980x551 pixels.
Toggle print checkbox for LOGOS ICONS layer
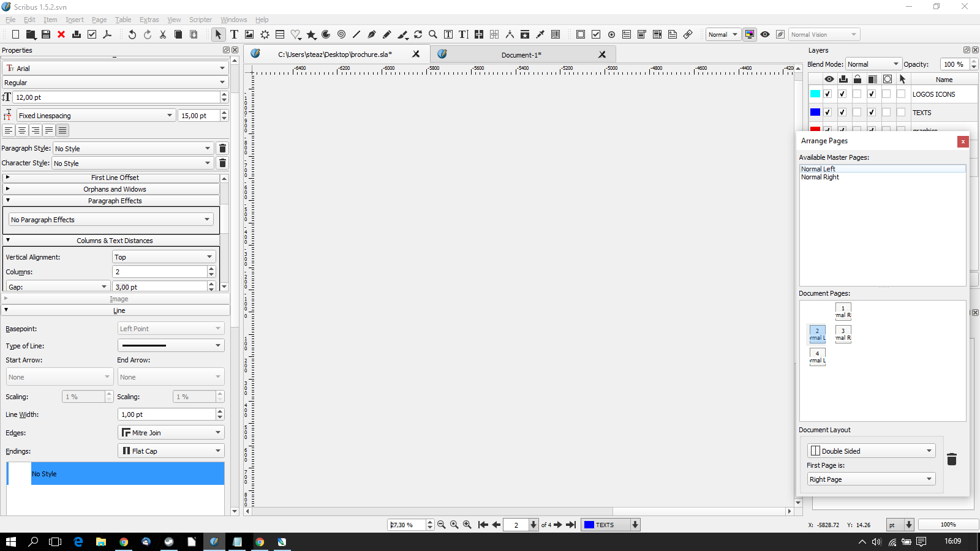842,94
